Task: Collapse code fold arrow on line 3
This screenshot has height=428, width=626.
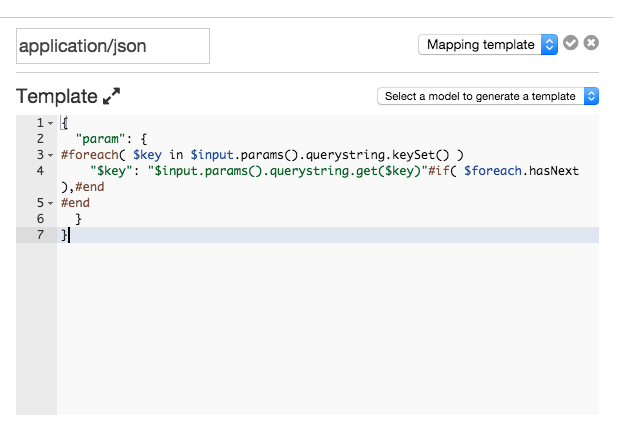Action: tap(50, 155)
